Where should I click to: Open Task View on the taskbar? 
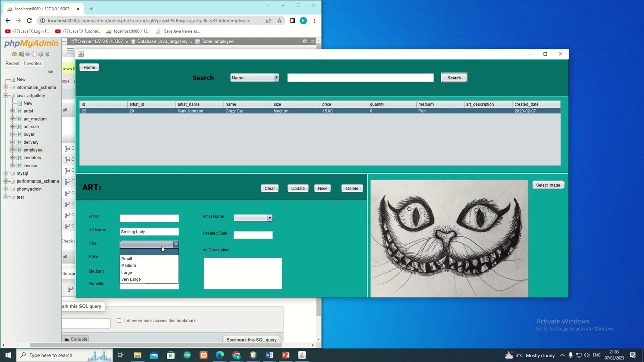(x=121, y=355)
